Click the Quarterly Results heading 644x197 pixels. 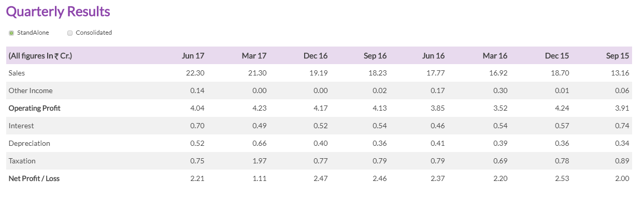pyautogui.click(x=58, y=11)
